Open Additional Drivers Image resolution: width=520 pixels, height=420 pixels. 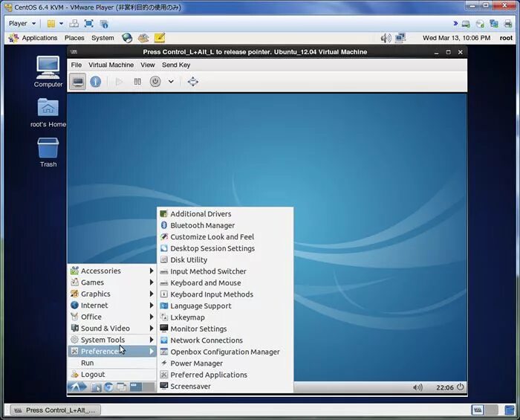(x=225, y=214)
